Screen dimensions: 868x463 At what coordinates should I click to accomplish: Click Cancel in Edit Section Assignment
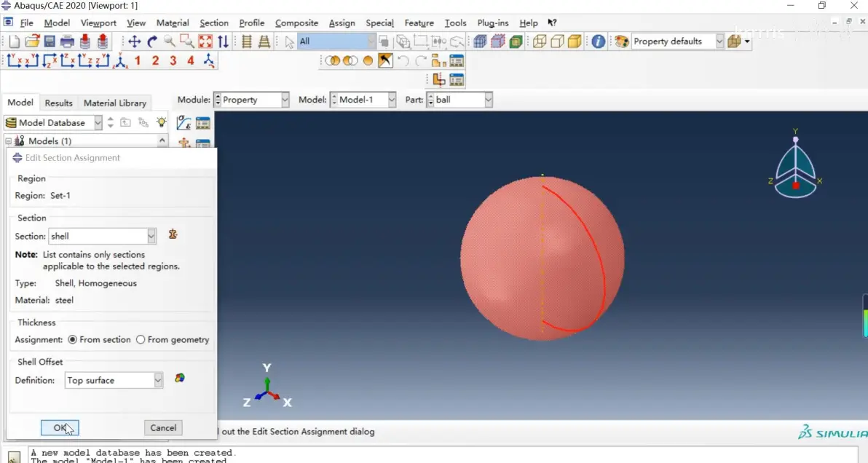(163, 427)
